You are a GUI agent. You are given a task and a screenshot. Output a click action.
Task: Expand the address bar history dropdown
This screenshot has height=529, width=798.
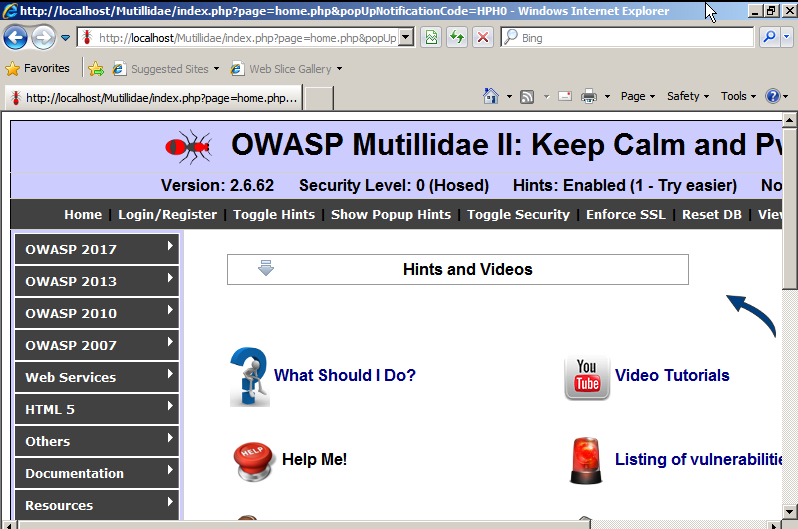406,38
